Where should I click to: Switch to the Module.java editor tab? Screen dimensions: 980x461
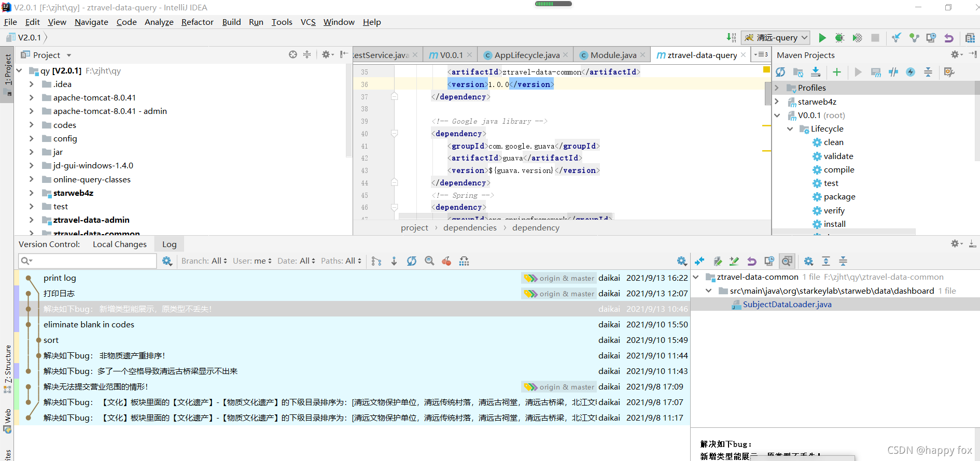(x=612, y=55)
